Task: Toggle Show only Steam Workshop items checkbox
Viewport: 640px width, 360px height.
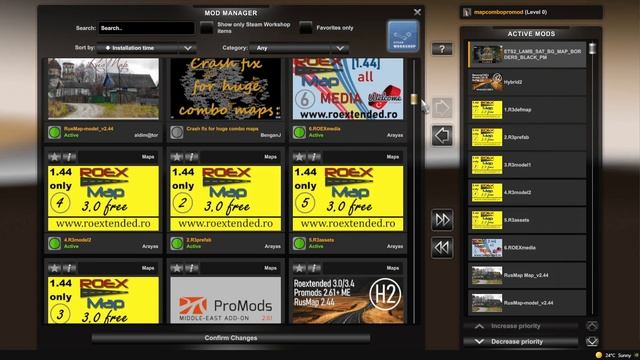Action: pyautogui.click(x=207, y=28)
